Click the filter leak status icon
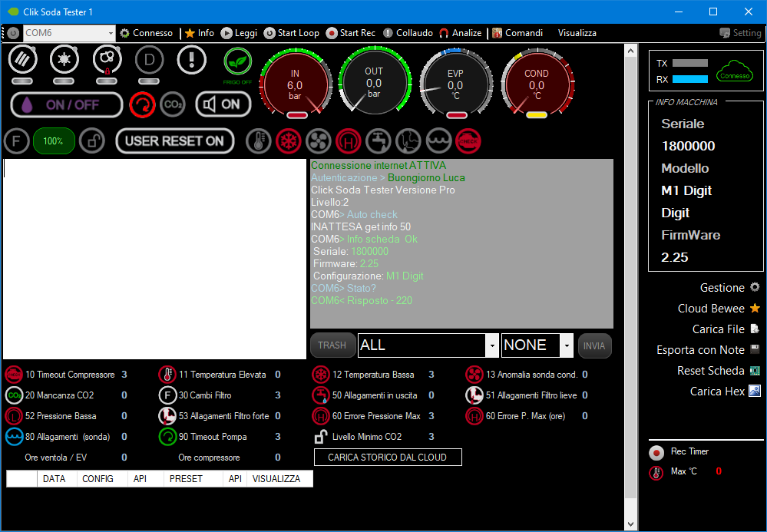This screenshot has height=532, width=767. 408,141
